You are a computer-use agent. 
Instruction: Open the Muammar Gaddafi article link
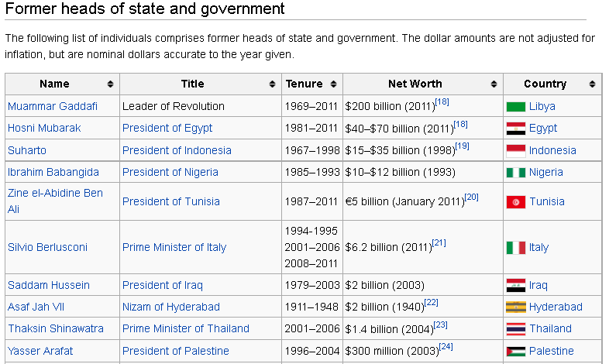tap(53, 106)
